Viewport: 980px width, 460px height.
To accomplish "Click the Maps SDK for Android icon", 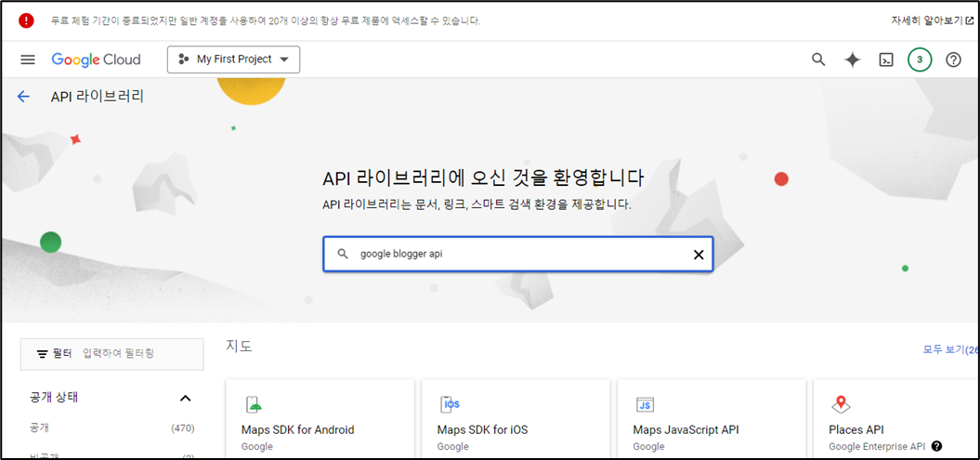I will point(253,405).
